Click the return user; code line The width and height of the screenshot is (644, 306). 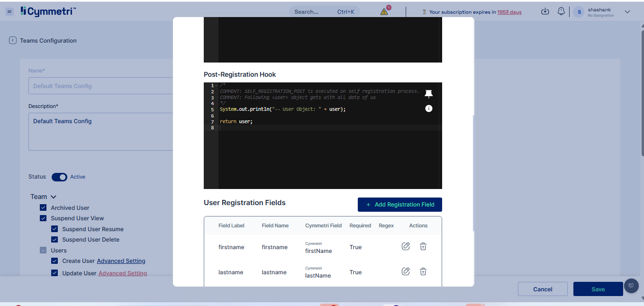pos(236,122)
